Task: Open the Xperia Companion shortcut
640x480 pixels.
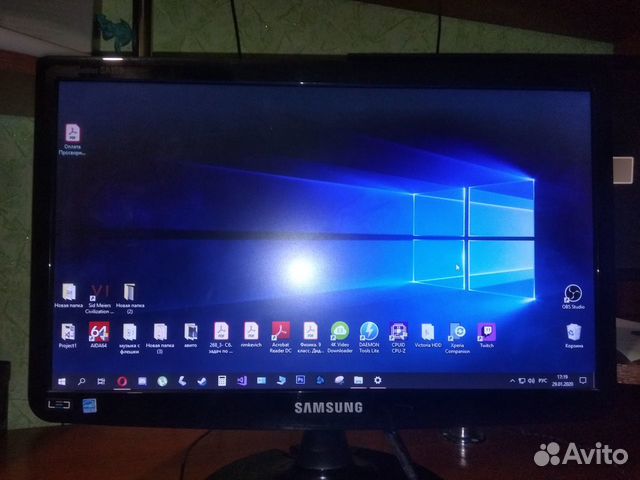Action: click(457, 332)
